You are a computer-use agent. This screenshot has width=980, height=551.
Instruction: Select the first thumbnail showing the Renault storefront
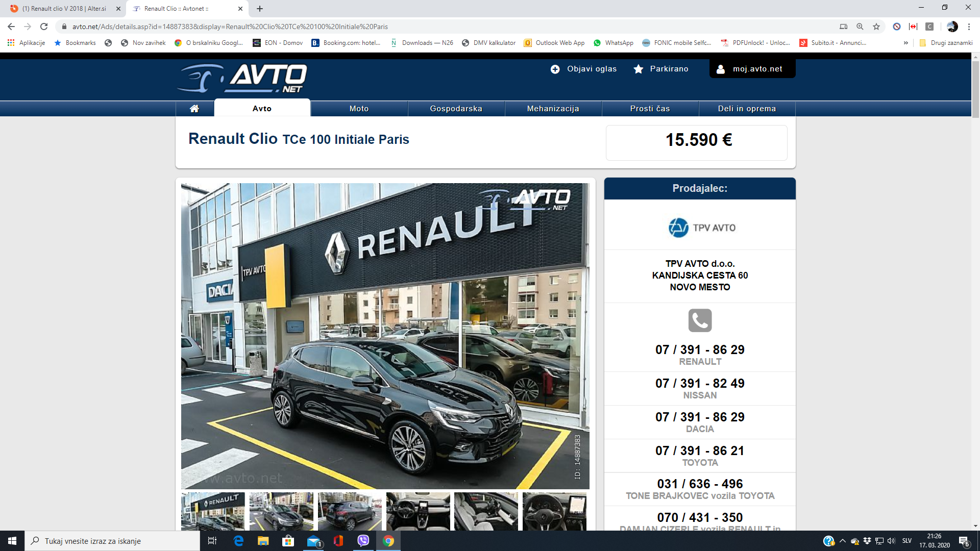click(x=213, y=511)
